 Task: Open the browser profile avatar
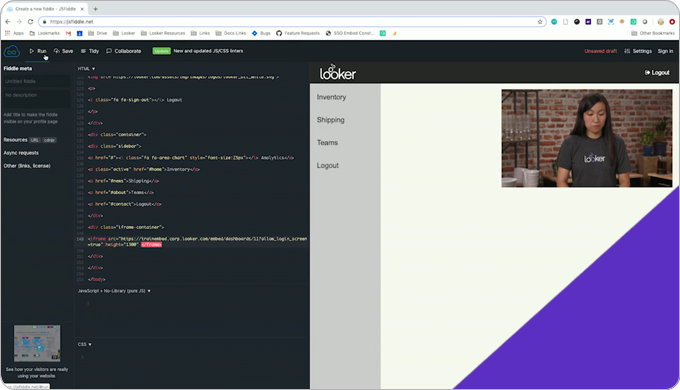click(x=661, y=22)
